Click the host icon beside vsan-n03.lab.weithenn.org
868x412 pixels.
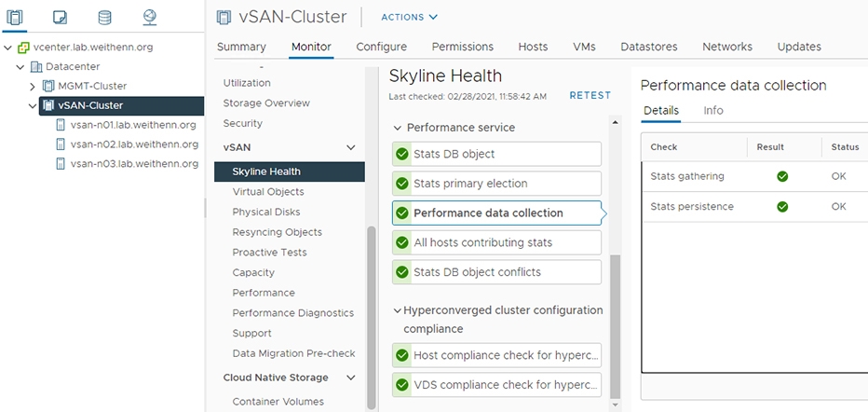[61, 164]
